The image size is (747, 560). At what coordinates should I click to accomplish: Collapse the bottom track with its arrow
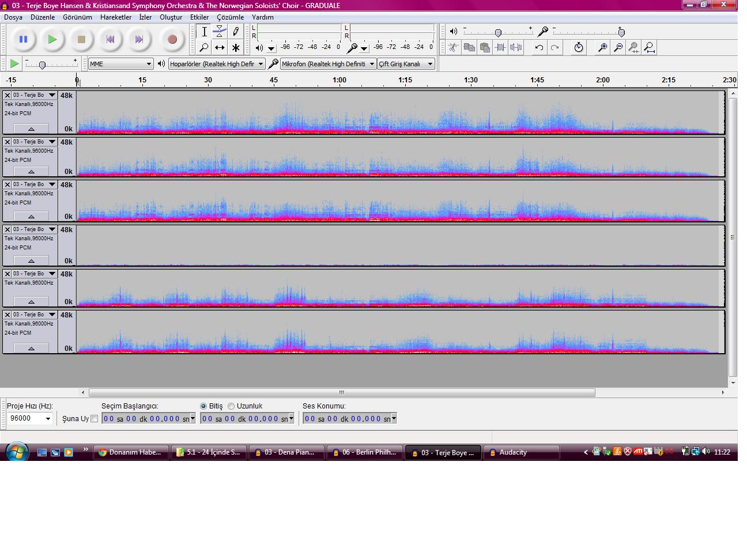tap(31, 348)
